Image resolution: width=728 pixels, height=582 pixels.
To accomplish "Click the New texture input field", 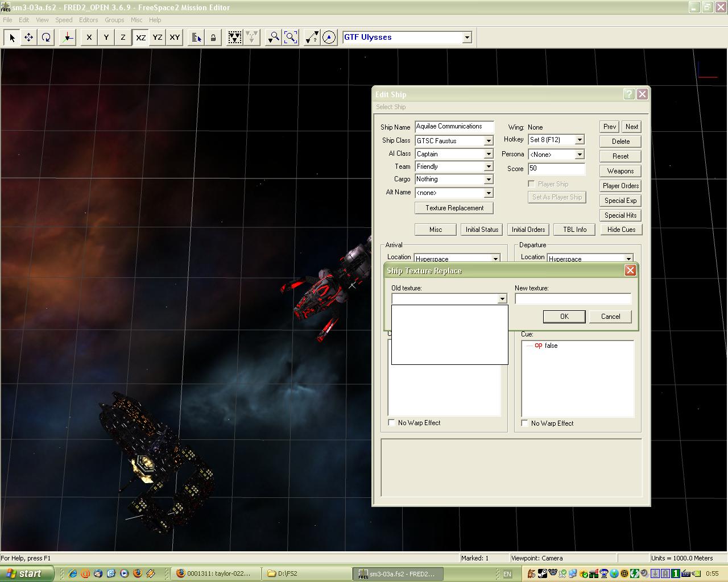I will 573,299.
